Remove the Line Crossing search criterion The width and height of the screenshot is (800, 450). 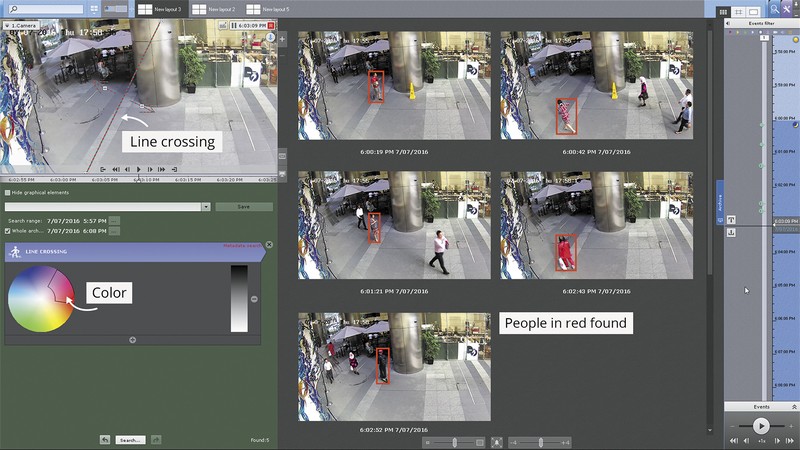point(269,245)
